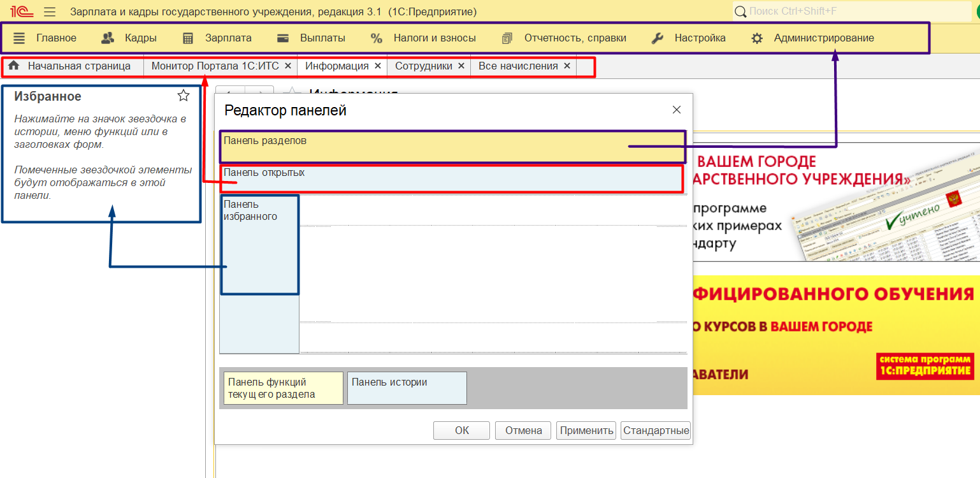Screen dimensions: 980x478
Task: Confirm the panel editor with OK
Action: point(462,430)
